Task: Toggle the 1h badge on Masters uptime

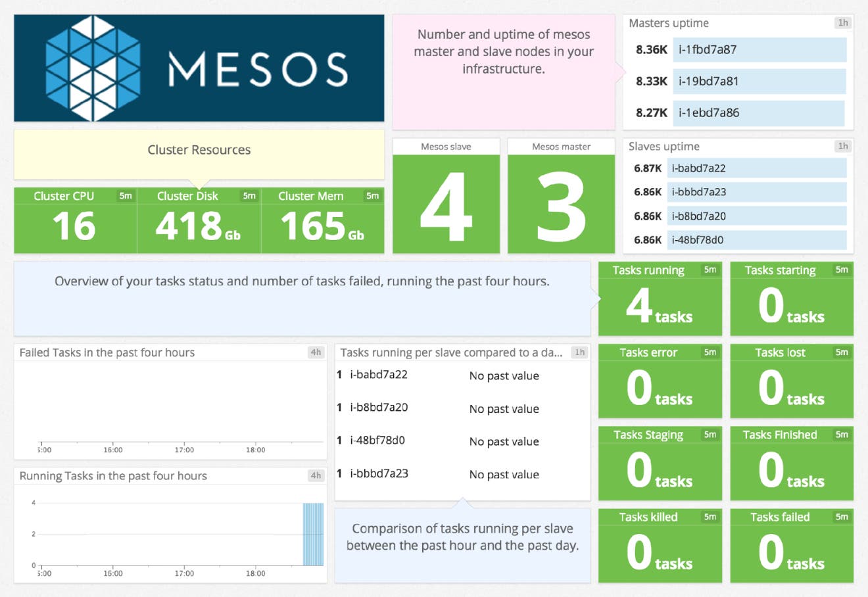Action: (x=842, y=24)
